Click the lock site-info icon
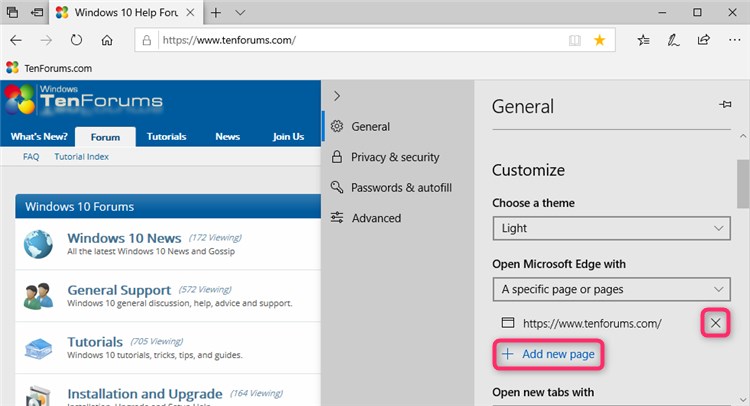 click(x=147, y=40)
